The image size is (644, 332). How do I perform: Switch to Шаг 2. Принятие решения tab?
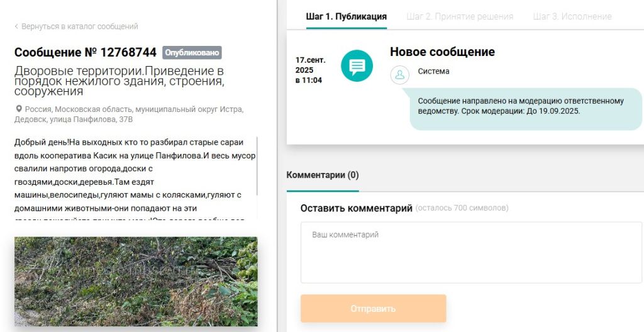[460, 16]
